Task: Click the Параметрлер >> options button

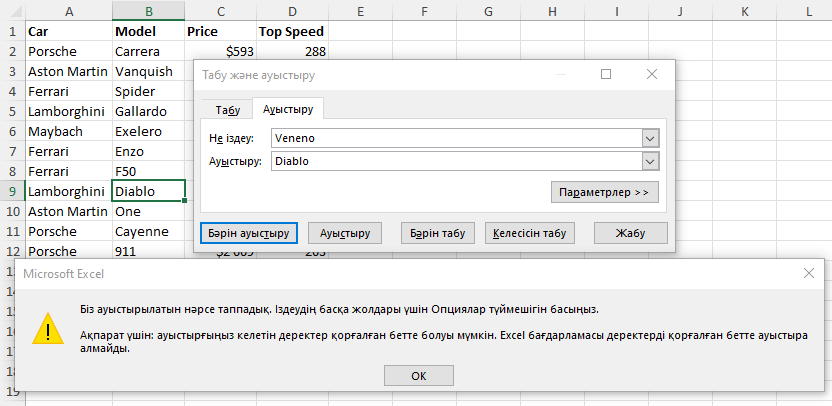Action: (x=604, y=191)
